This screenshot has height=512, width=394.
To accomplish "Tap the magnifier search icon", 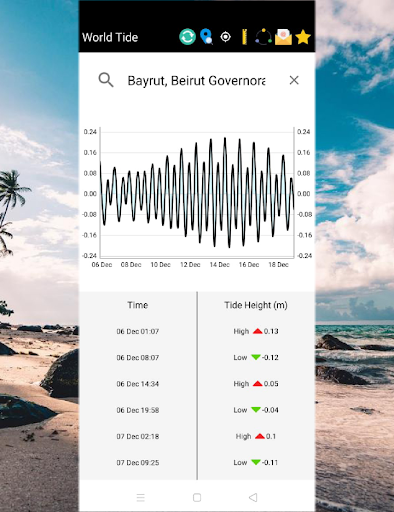I will tap(106, 80).
